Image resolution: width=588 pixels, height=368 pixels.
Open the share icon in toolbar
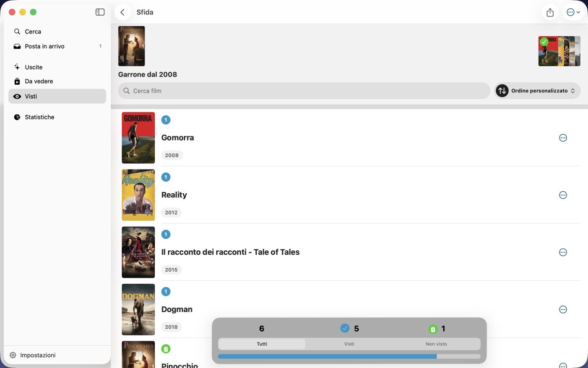pyautogui.click(x=550, y=13)
